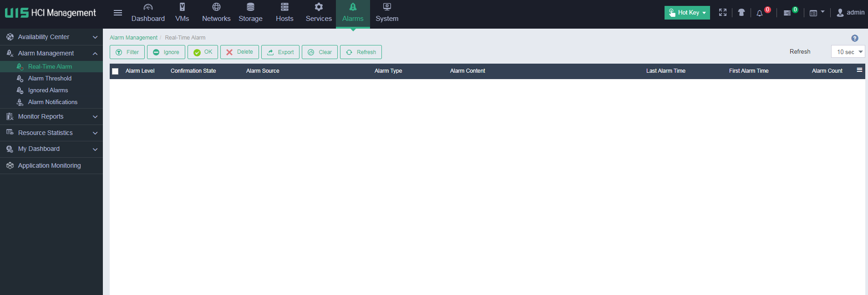The image size is (868, 295).
Task: Expand the My Dashboard section
Action: (51, 149)
